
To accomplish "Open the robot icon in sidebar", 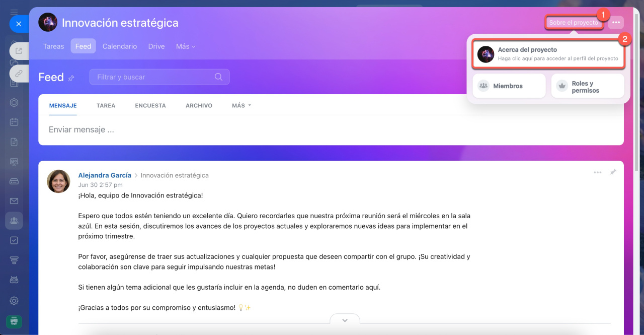I will pos(14,280).
